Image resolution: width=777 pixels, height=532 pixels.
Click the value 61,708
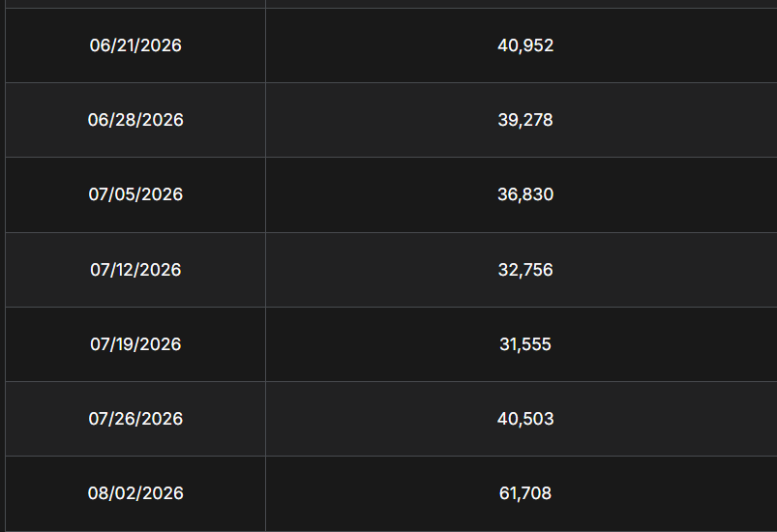(x=525, y=493)
